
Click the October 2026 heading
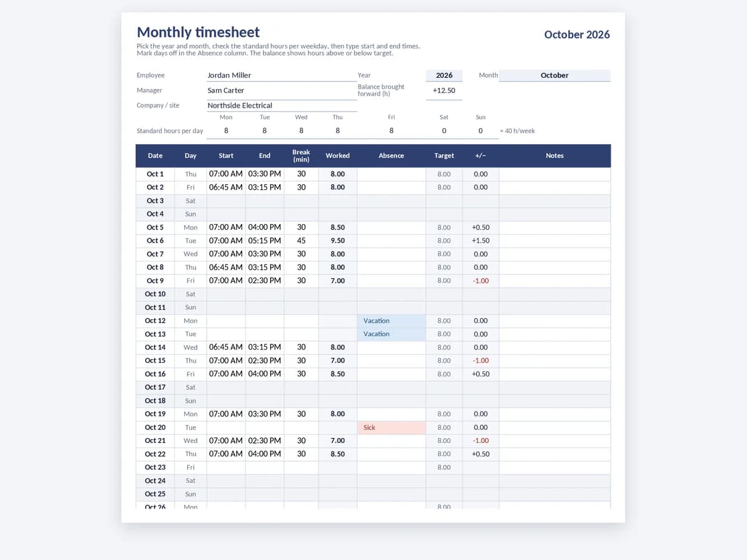point(577,35)
